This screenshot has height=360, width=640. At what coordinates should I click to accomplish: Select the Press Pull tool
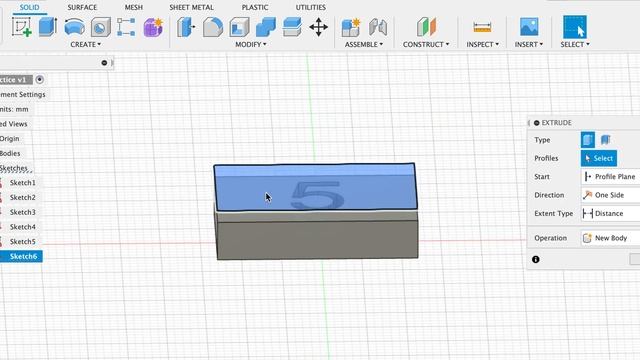click(186, 27)
